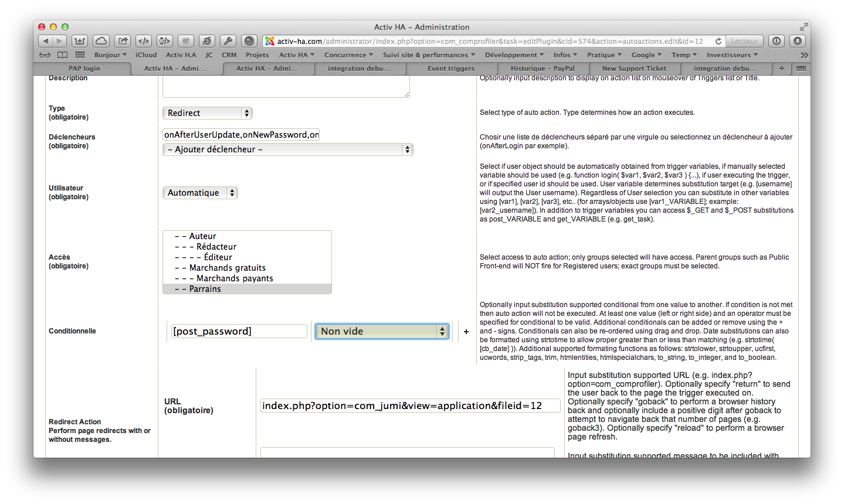Click the Description text area
This screenshot has width=844, height=504.
pyautogui.click(x=286, y=87)
